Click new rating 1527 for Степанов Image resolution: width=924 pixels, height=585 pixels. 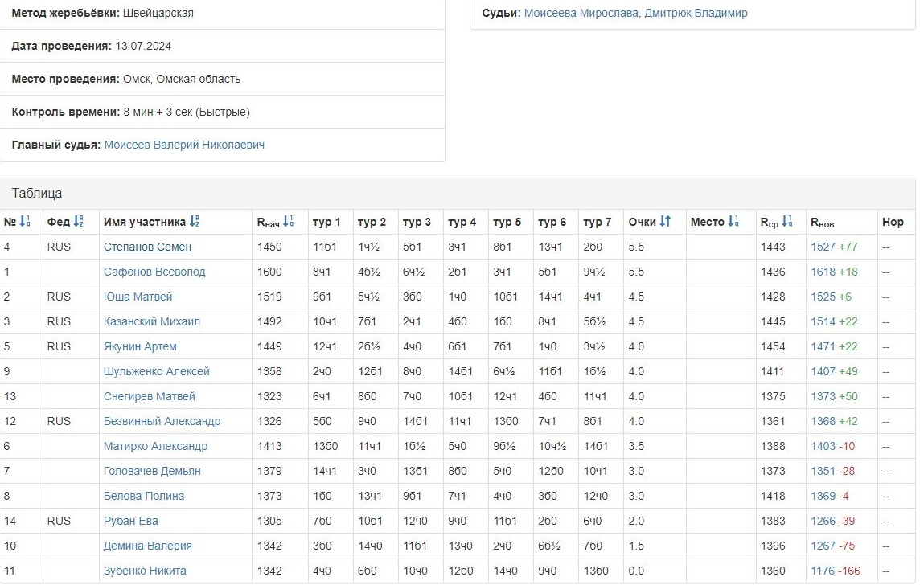pyautogui.click(x=823, y=247)
